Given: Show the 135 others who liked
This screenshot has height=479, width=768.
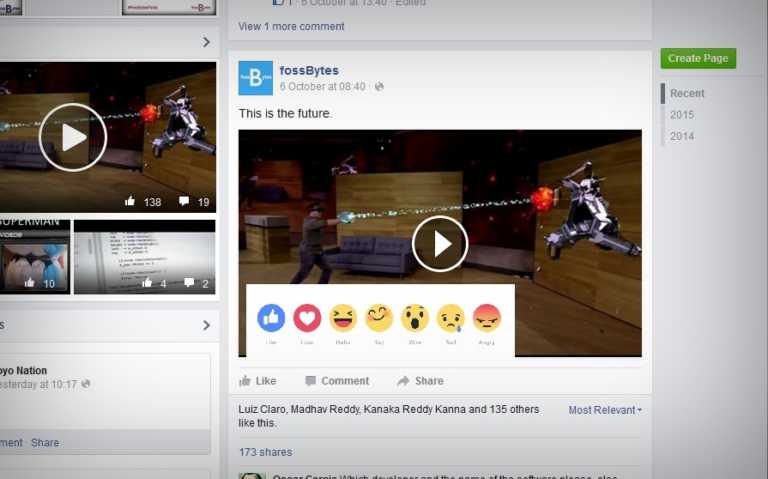Looking at the screenshot, I should (x=514, y=409).
